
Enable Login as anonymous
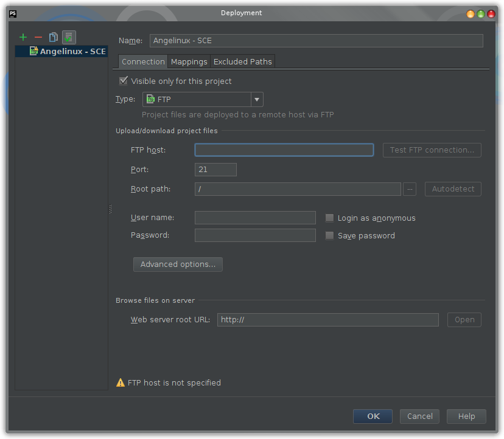click(x=329, y=218)
